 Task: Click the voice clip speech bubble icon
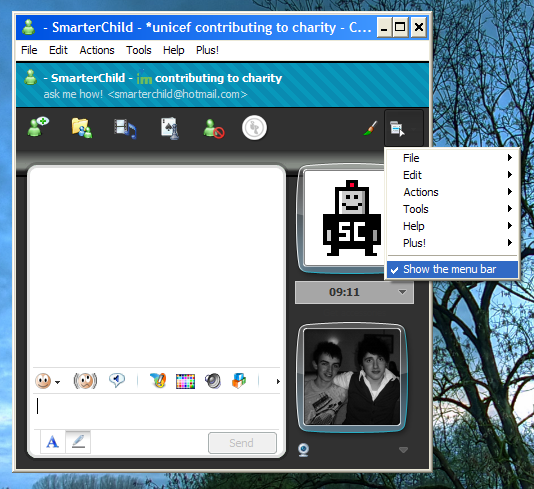tap(117, 380)
